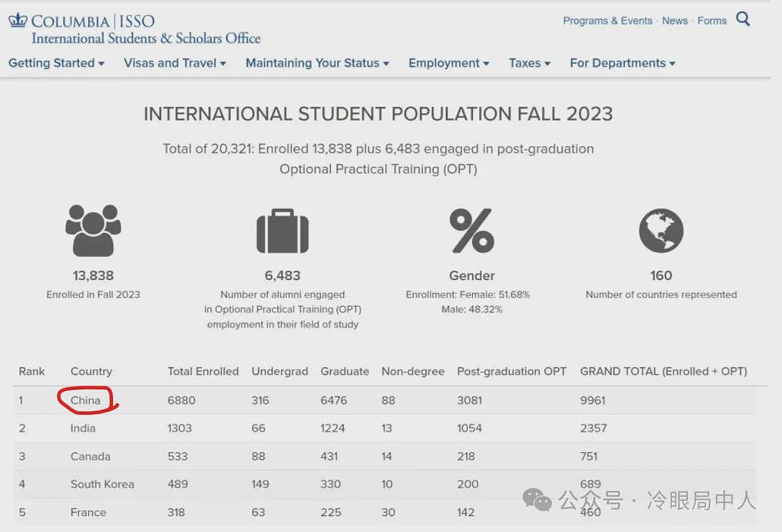
Task: Click the WeChat logo watermark icon
Action: [537, 499]
